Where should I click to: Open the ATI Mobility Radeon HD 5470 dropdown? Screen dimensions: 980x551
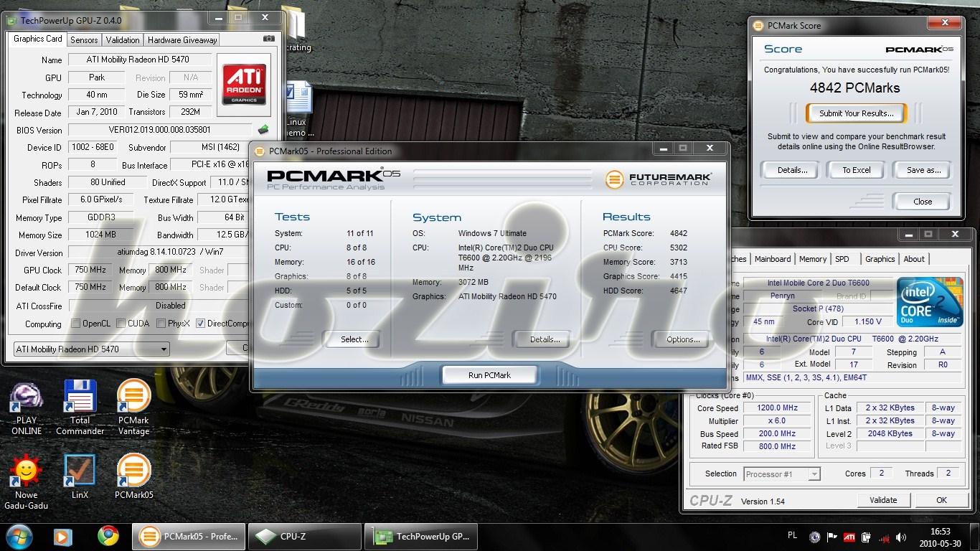(92, 349)
